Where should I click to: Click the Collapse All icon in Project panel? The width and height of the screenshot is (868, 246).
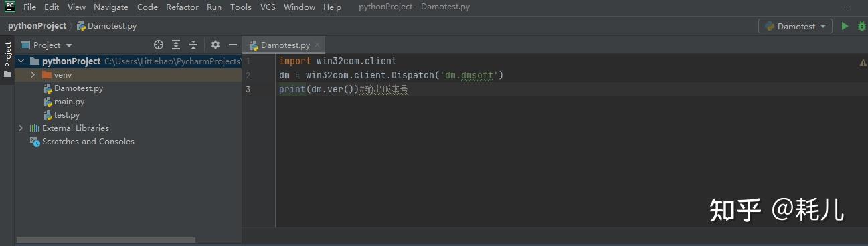point(193,45)
